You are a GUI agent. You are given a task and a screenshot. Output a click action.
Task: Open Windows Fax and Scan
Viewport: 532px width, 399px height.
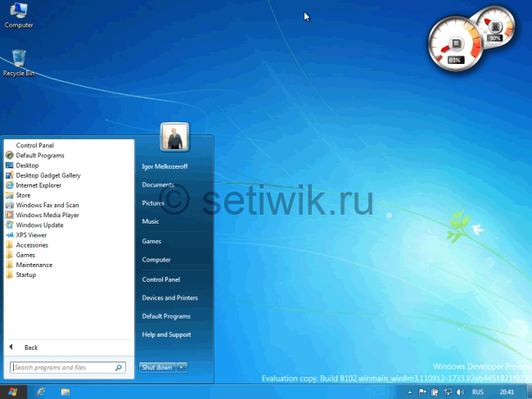click(x=47, y=205)
